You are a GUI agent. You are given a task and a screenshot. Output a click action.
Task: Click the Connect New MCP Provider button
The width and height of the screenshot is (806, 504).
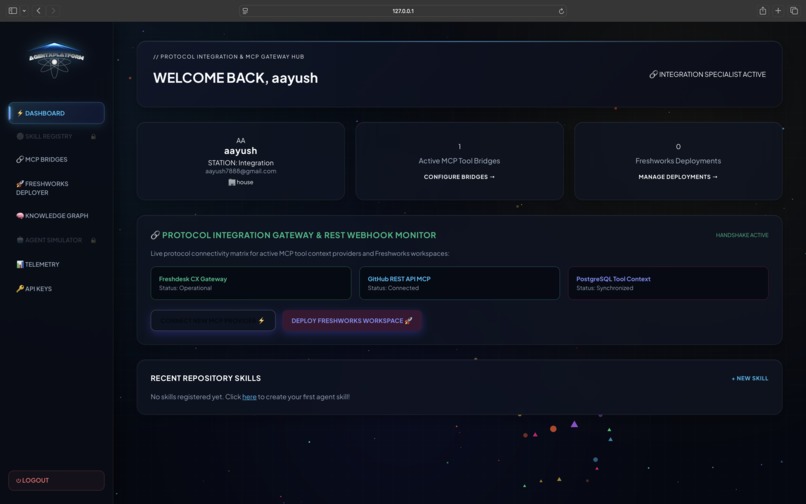pyautogui.click(x=213, y=320)
